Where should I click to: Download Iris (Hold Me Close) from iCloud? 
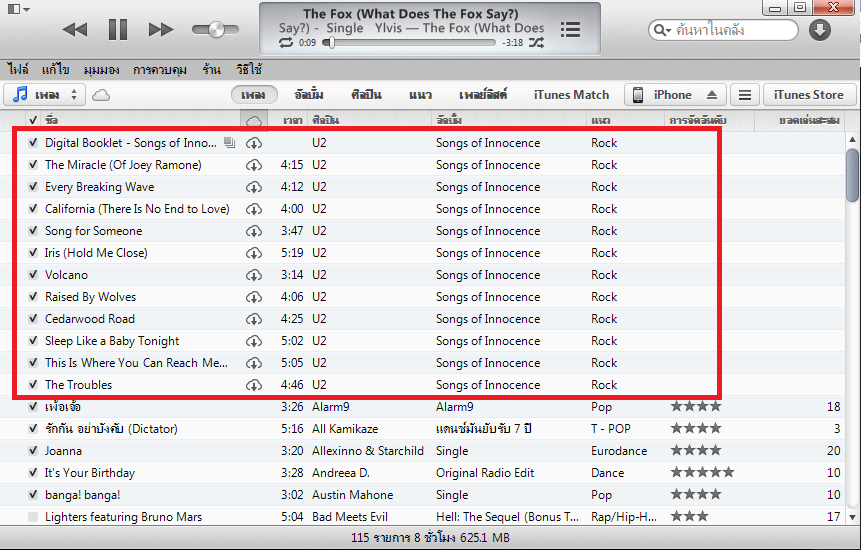tap(253, 253)
